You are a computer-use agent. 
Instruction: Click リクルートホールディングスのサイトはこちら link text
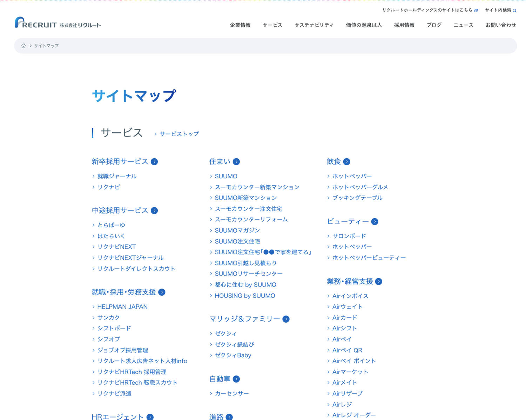point(427,10)
